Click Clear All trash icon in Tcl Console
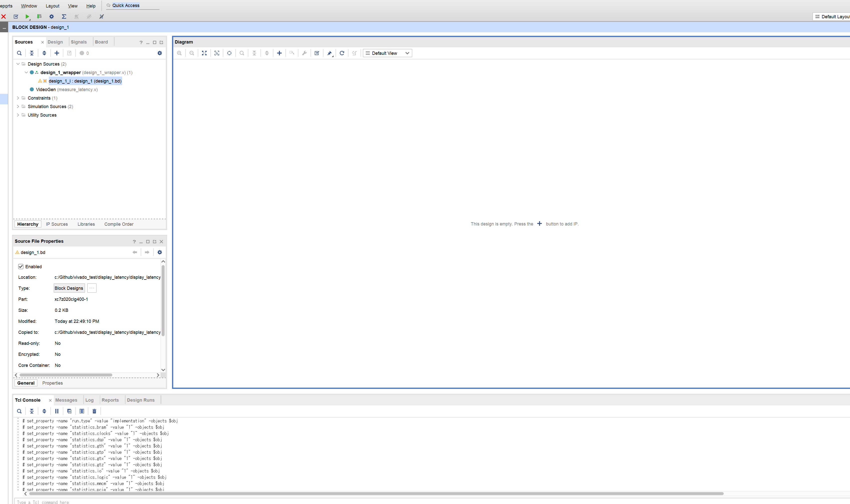This screenshot has height=504, width=850. (x=94, y=411)
